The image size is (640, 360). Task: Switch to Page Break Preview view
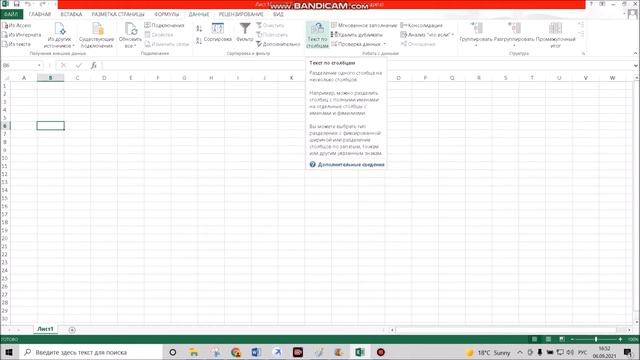[x=562, y=339]
